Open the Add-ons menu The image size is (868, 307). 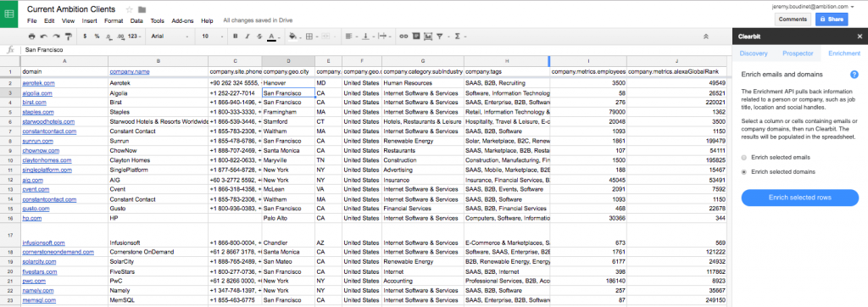tap(183, 21)
